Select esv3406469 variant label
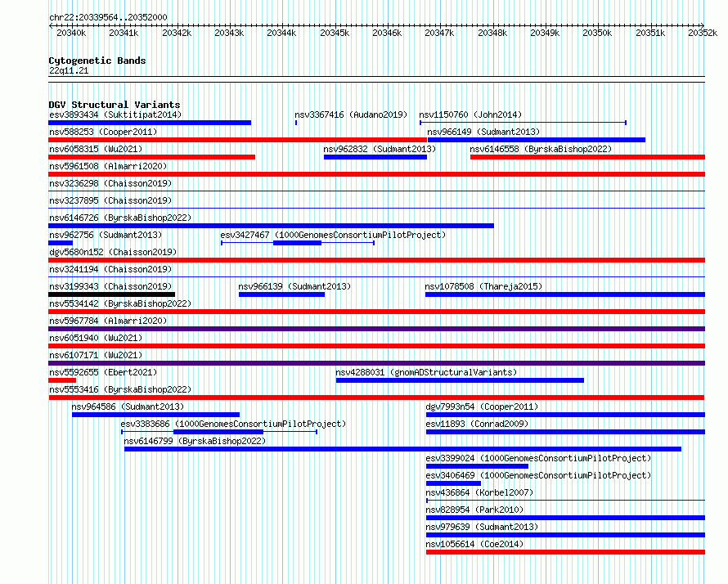This screenshot has height=584, width=728. 538,475
